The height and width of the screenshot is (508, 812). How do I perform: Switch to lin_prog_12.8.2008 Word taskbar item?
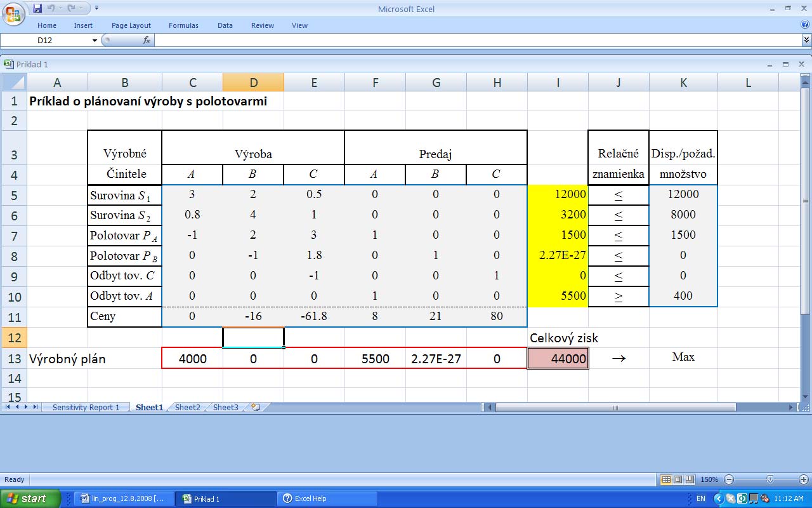pyautogui.click(x=123, y=498)
